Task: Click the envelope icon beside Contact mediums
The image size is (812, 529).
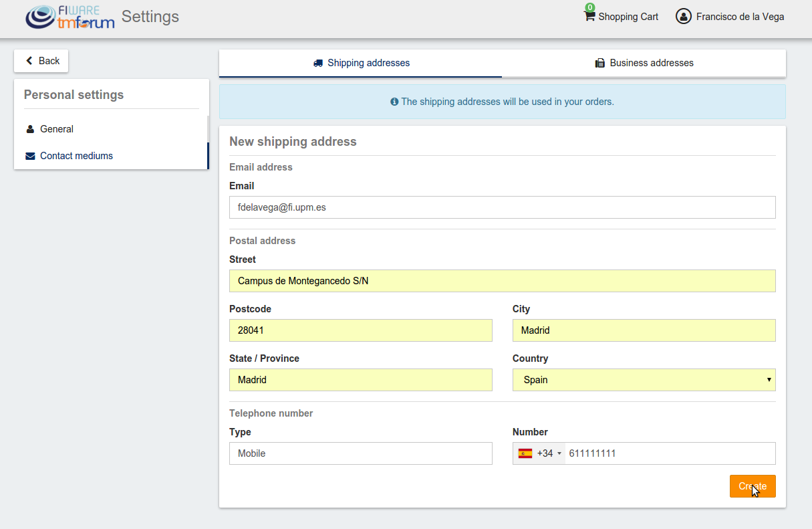Action: pos(30,156)
